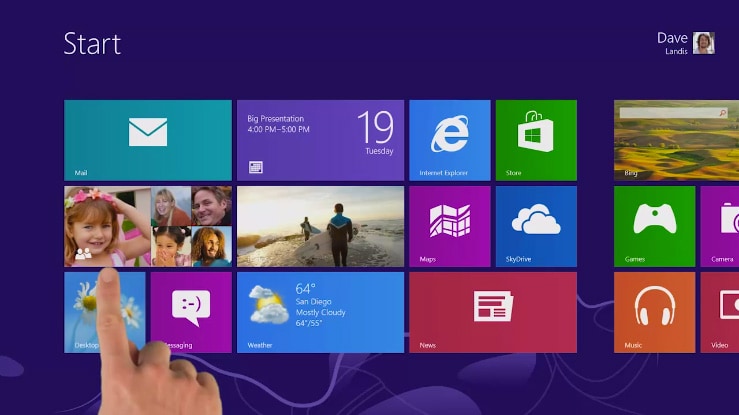
Task: Open the Music tile
Action: click(655, 312)
